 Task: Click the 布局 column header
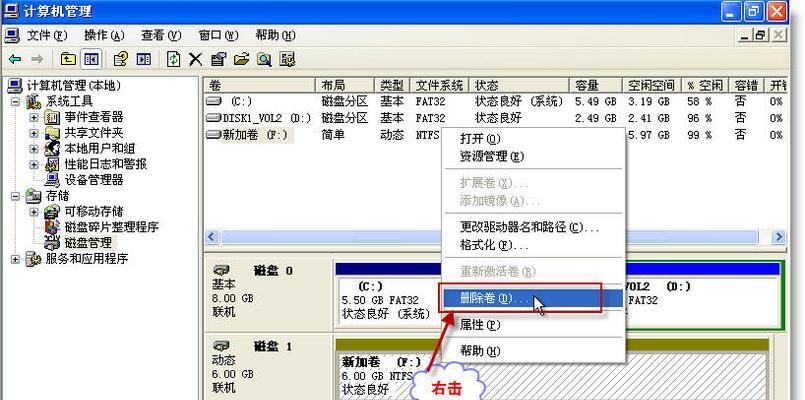point(344,85)
